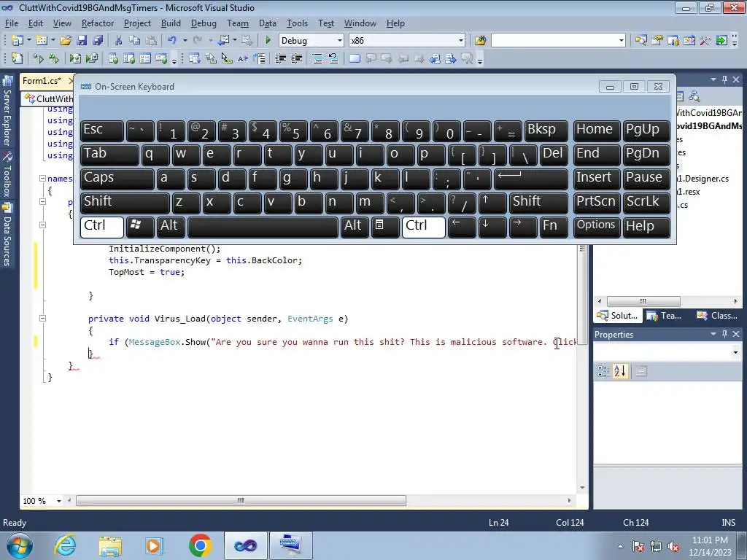Open the New Project toolbar icon
Viewport: 747px width, 560px height.
coord(18,41)
